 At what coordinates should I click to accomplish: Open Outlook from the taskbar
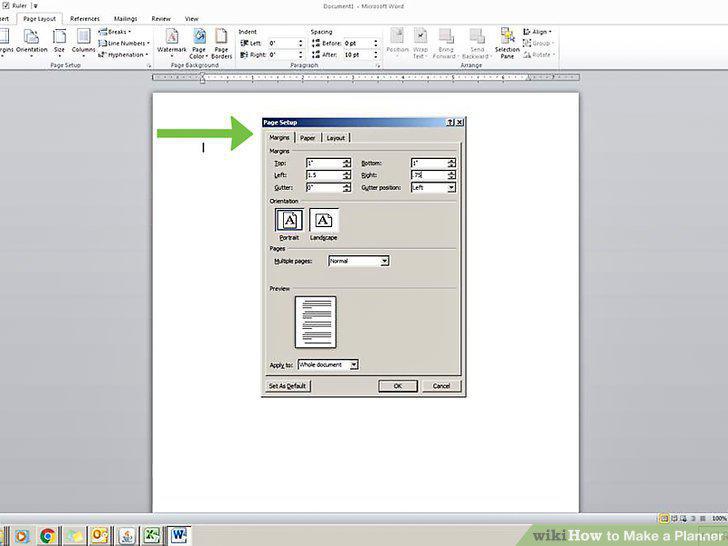click(x=99, y=536)
